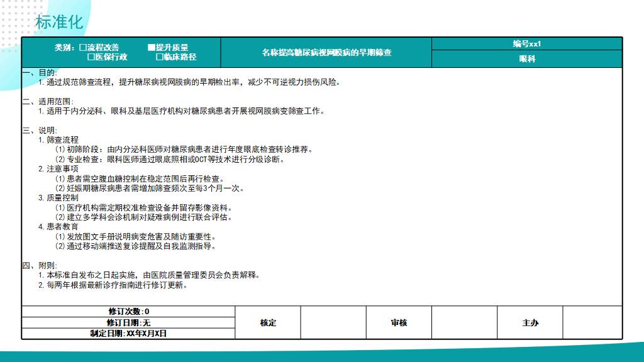The image size is (644, 362).
Task: Click the empty cell right of 主办
Action: pyautogui.click(x=592, y=323)
